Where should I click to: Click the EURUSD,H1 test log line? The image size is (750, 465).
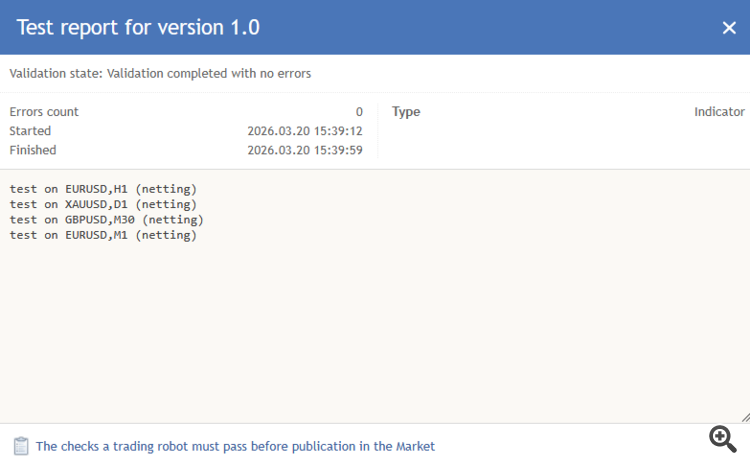103,188
